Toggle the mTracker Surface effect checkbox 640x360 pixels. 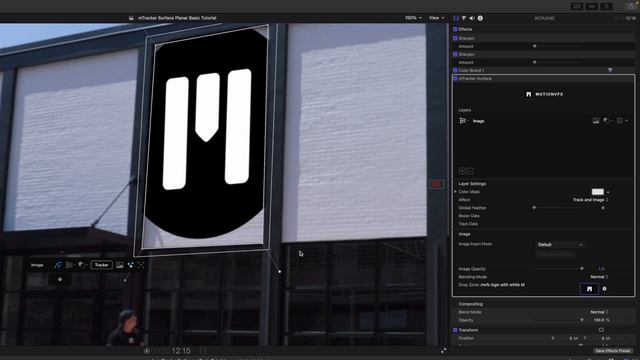click(x=456, y=78)
